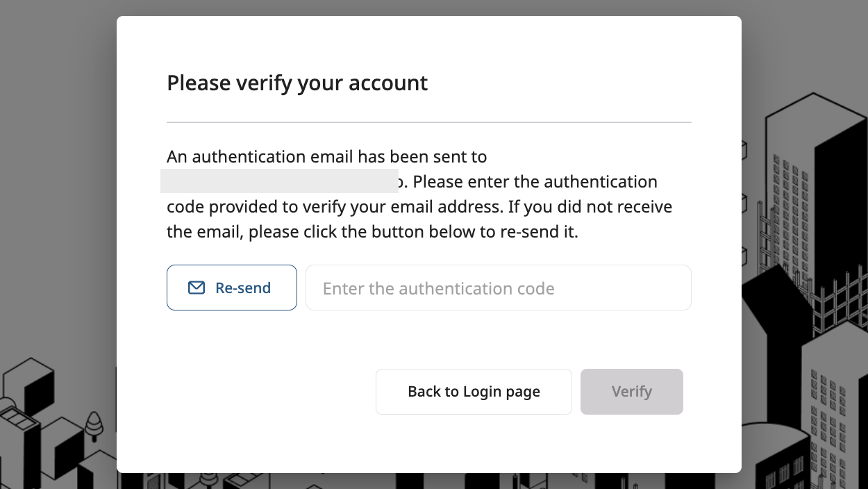
Task: Go back to Login page
Action: coord(474,392)
